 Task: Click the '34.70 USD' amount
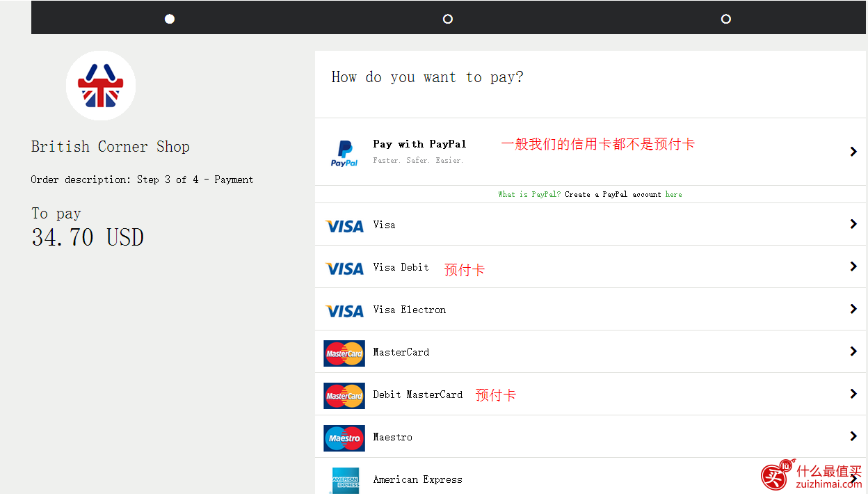[88, 237]
